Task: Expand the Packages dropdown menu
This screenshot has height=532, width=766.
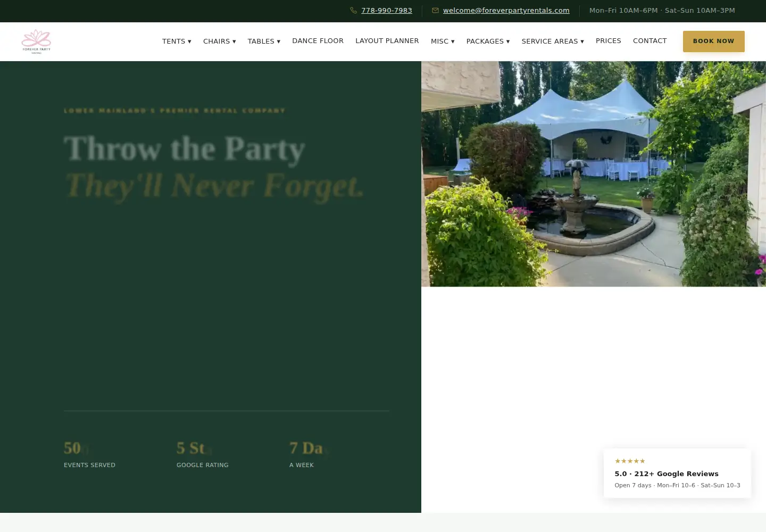Action: (x=488, y=41)
